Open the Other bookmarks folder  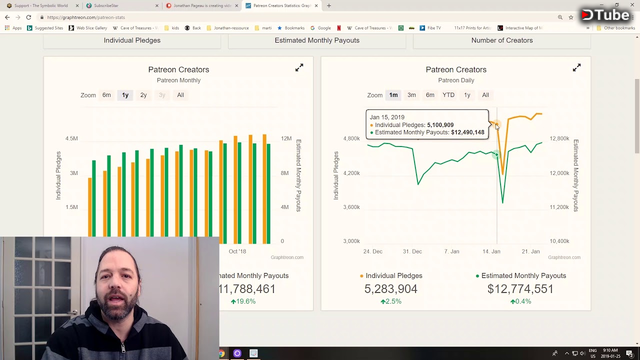click(616, 28)
